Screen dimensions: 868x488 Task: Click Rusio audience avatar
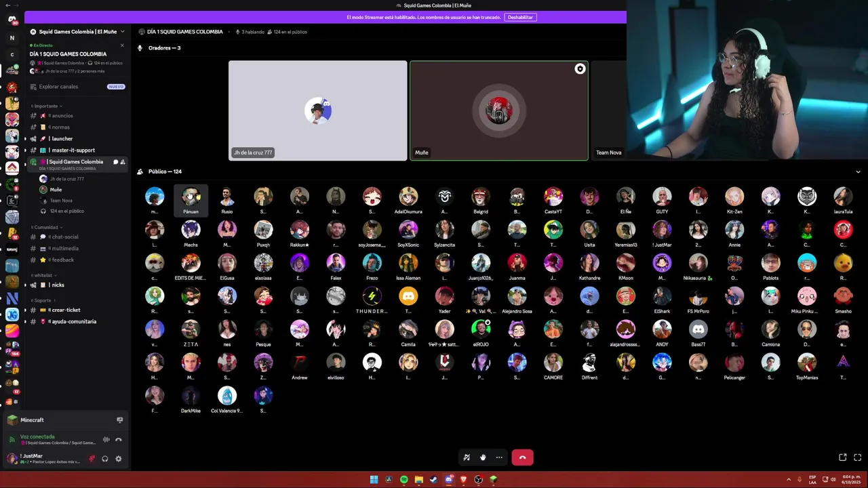(227, 197)
